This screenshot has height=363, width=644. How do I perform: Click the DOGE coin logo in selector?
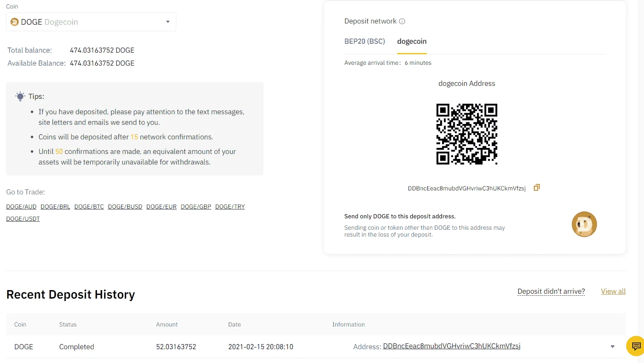pos(15,22)
